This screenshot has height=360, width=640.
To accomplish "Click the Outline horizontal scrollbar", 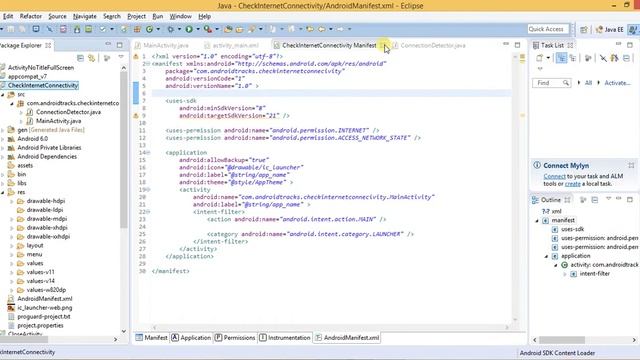I will pos(562,340).
